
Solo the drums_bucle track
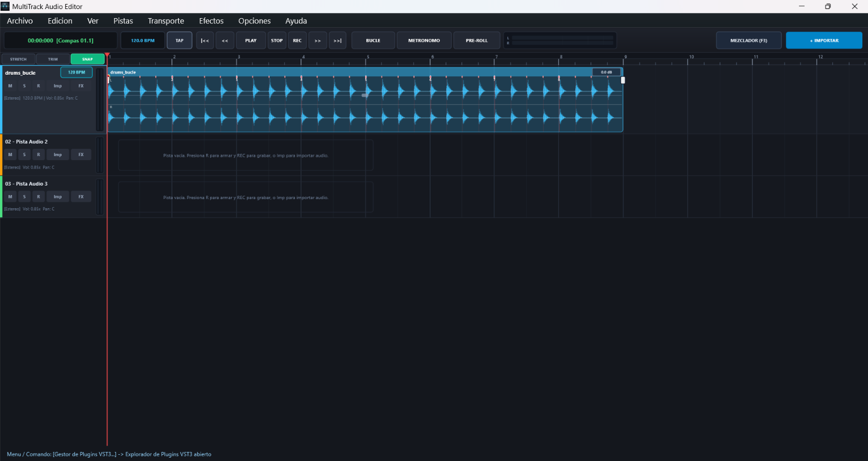[x=24, y=86]
